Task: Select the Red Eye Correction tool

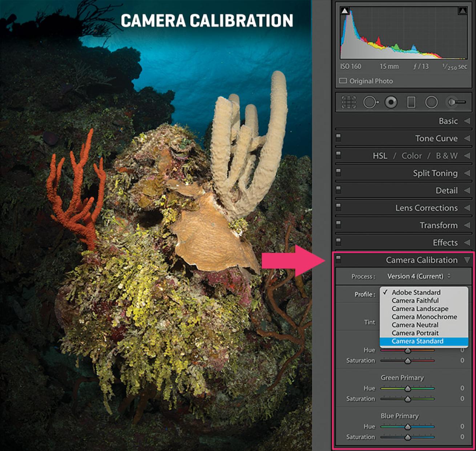Action: click(391, 102)
